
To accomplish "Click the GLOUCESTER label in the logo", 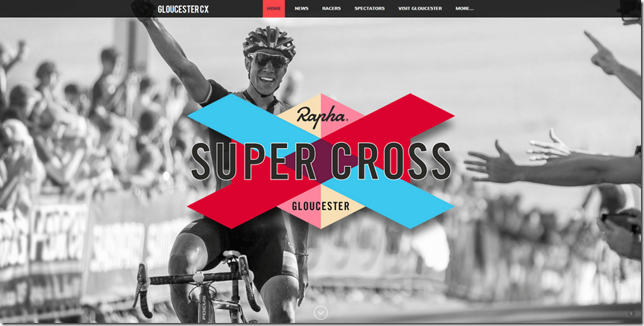I will tap(321, 205).
